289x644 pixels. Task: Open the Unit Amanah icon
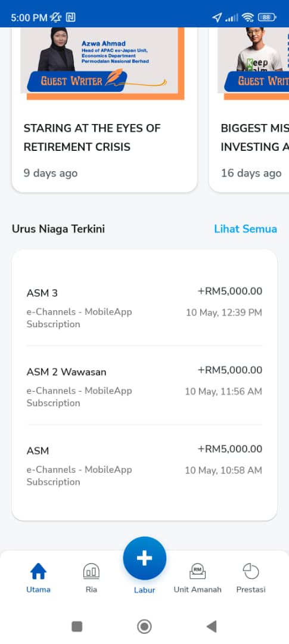(197, 571)
